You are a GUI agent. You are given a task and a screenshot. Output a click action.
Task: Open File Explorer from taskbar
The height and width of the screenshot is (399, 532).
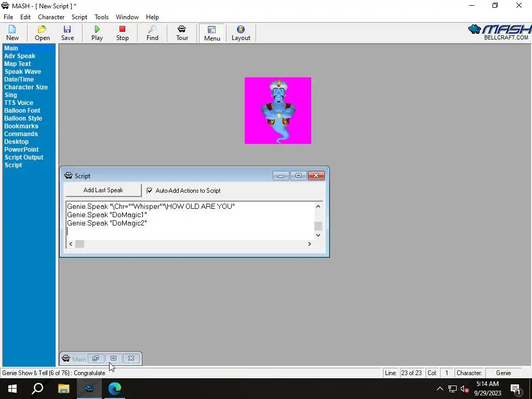(63, 389)
